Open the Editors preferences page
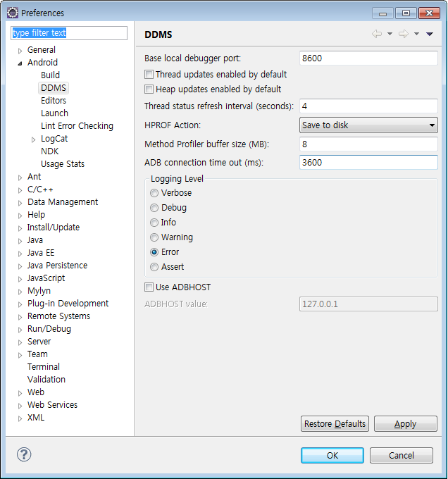This screenshot has width=448, height=479. point(54,100)
